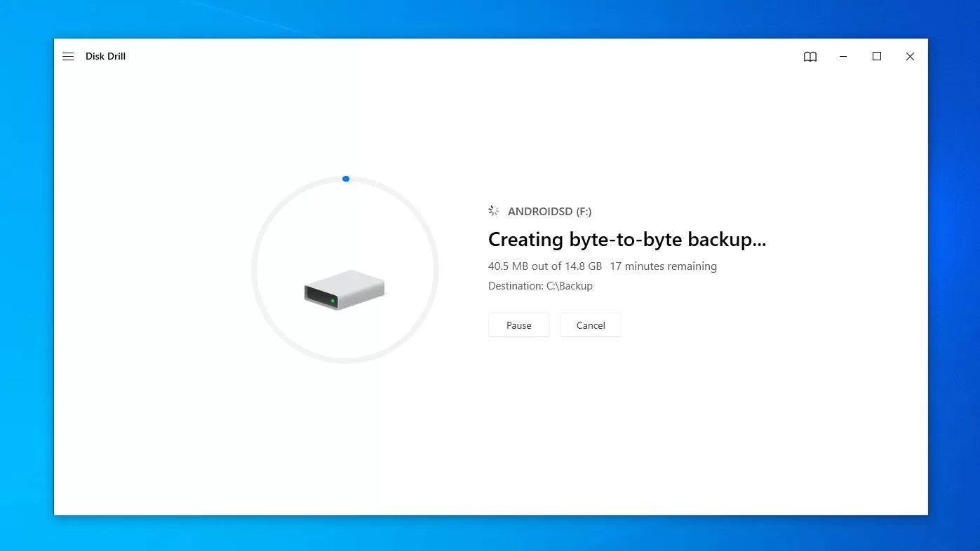Image resolution: width=980 pixels, height=551 pixels.
Task: Click the ANDROIDSD (F:) drive label
Action: pyautogui.click(x=550, y=211)
